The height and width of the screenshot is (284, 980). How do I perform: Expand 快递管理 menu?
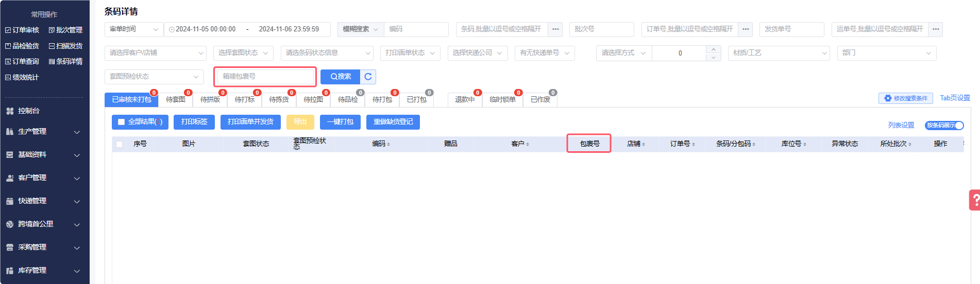pyautogui.click(x=43, y=201)
